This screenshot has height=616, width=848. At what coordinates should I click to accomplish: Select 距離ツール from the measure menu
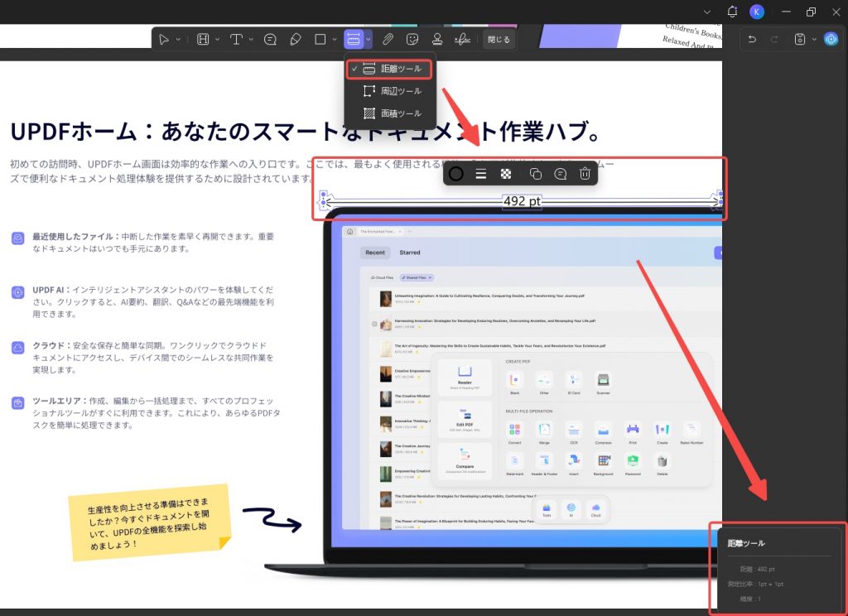tap(389, 69)
